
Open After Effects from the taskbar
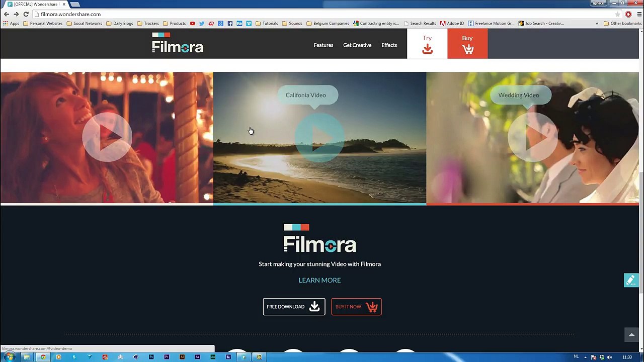click(x=197, y=357)
